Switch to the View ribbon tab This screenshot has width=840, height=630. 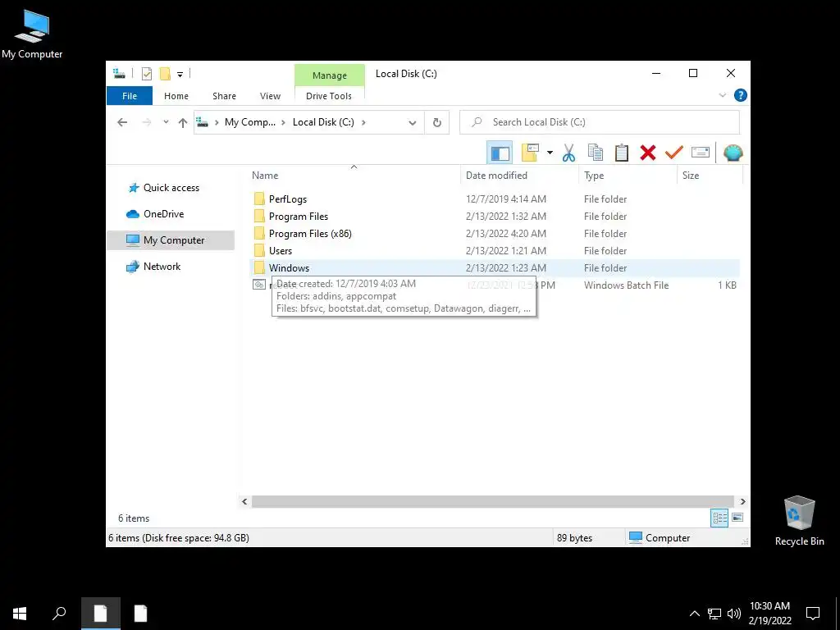tap(270, 96)
